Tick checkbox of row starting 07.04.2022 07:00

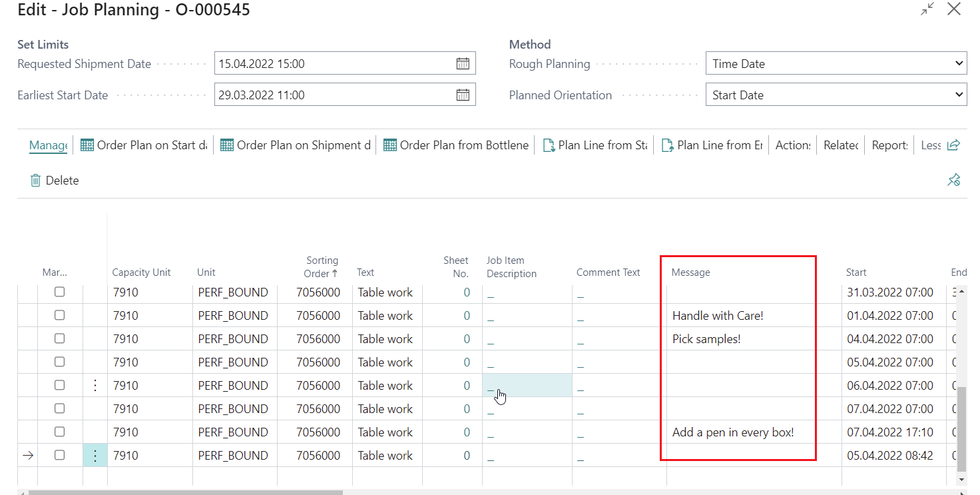pyautogui.click(x=59, y=408)
